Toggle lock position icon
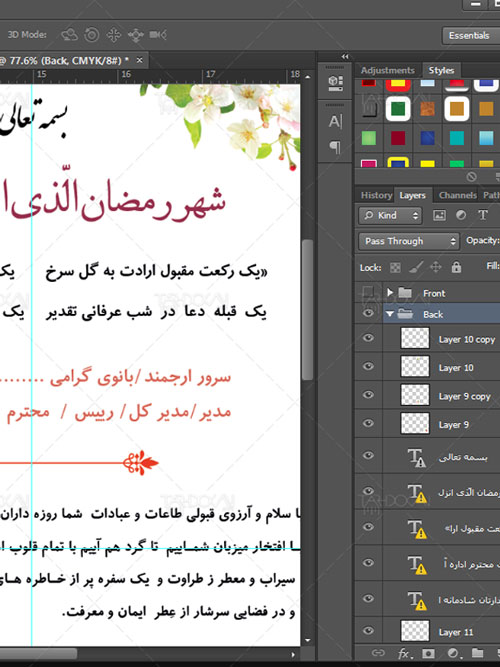The image size is (500, 667). pyautogui.click(x=436, y=267)
